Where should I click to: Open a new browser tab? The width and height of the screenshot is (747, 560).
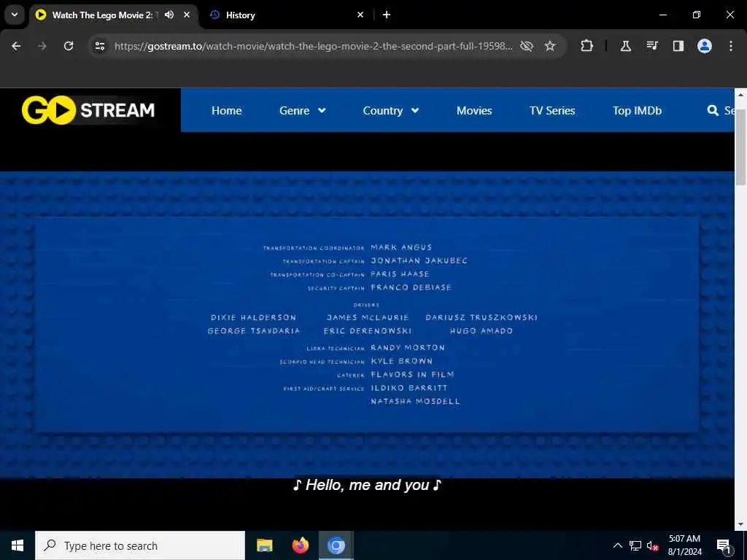pyautogui.click(x=387, y=15)
